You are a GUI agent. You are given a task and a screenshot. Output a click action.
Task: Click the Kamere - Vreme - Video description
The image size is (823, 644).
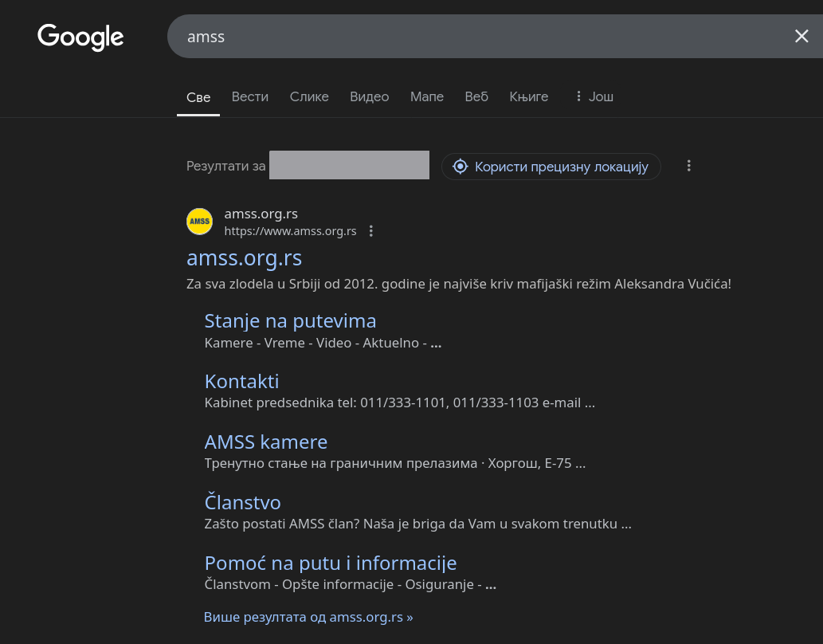point(323,343)
